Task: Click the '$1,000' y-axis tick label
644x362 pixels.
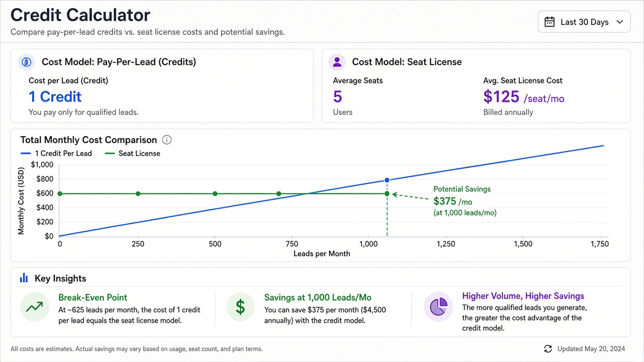Action: (42, 164)
